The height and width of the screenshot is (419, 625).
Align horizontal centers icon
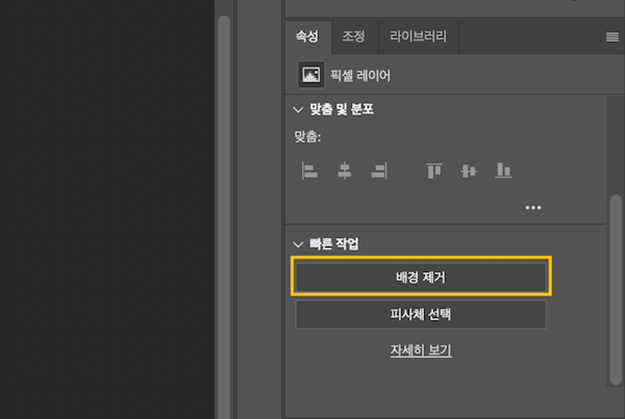point(344,171)
